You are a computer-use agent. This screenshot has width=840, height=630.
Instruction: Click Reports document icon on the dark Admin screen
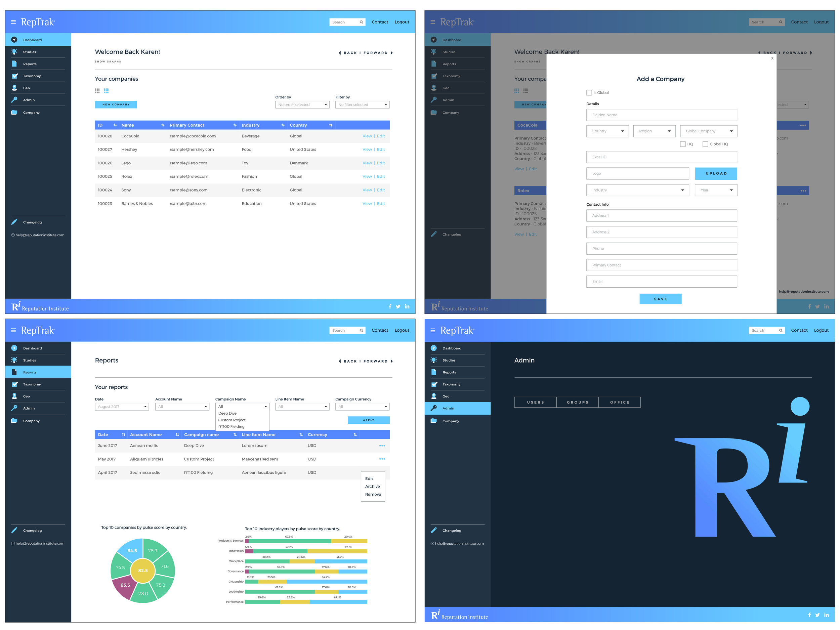coord(434,372)
